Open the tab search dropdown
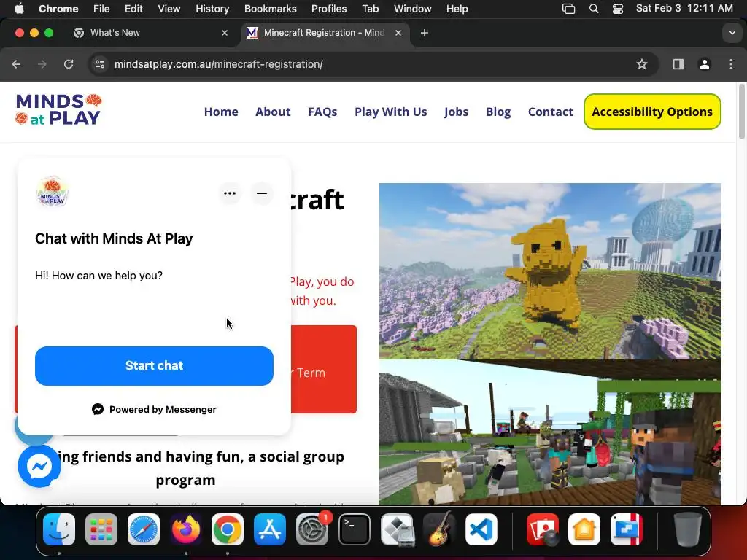The height and width of the screenshot is (560, 747). point(732,33)
